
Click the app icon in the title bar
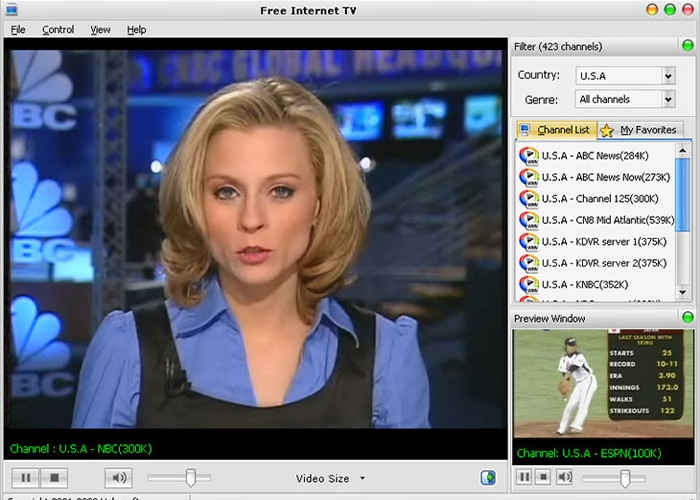coord(11,9)
